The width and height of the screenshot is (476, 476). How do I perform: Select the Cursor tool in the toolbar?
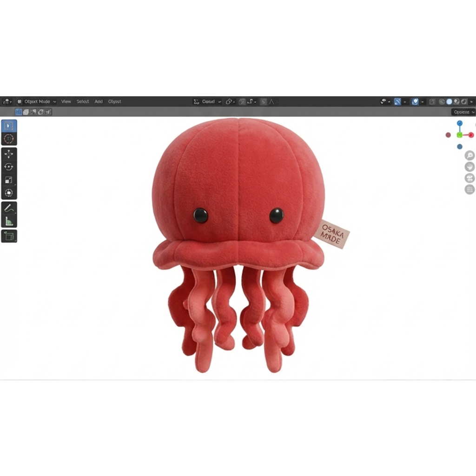coord(9,139)
